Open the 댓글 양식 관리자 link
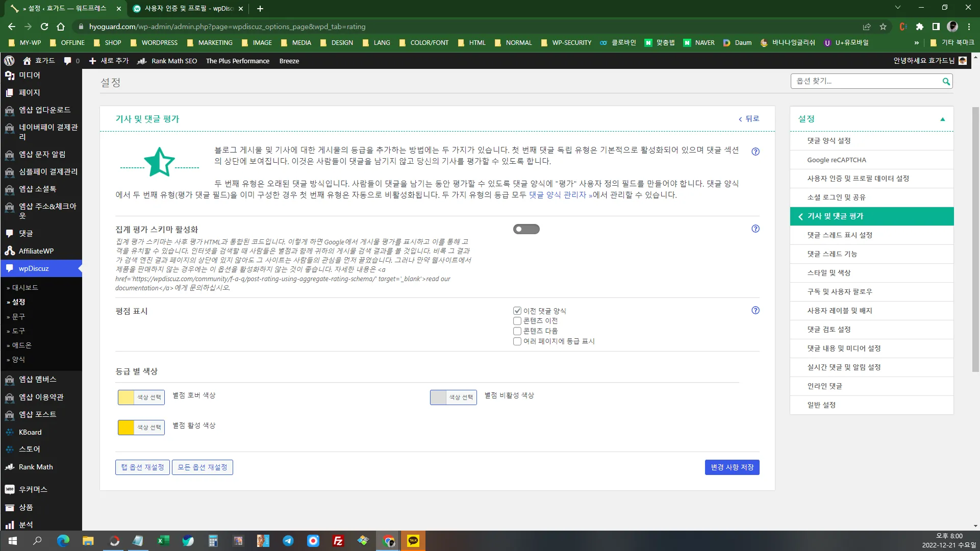980x551 pixels. (561, 195)
